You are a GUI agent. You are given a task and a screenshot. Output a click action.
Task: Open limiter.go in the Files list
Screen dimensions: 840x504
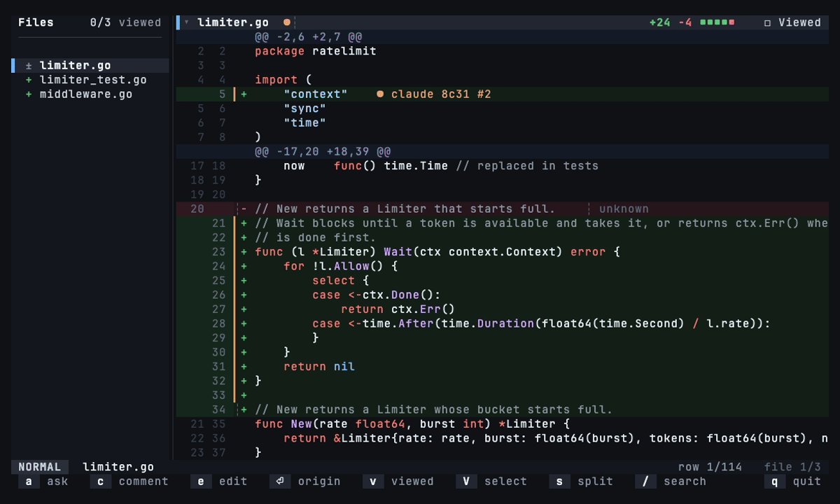90,66
